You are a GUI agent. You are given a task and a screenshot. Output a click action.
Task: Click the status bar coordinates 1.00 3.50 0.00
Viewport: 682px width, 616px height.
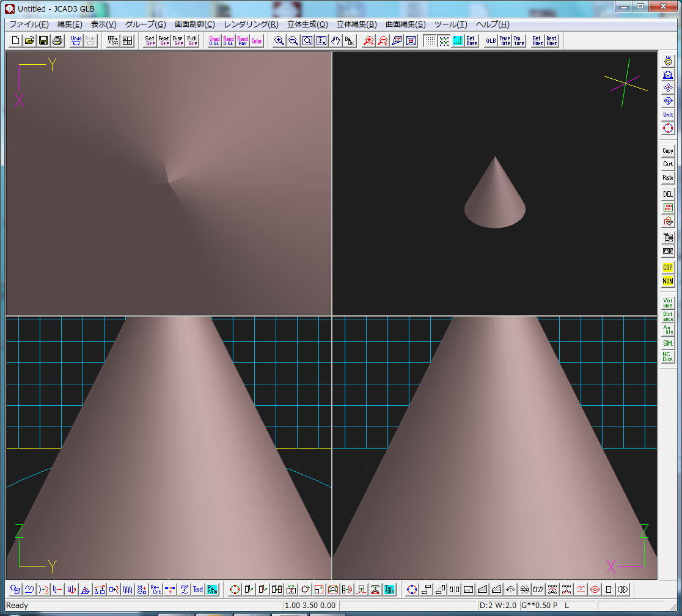pyautogui.click(x=310, y=606)
